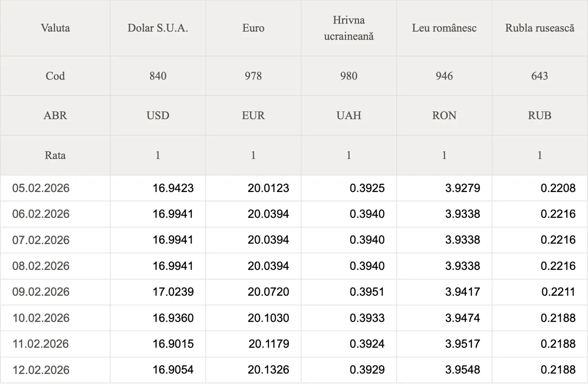The height and width of the screenshot is (384, 588).
Task: Click the Rubla rusească column header
Action: pos(540,28)
